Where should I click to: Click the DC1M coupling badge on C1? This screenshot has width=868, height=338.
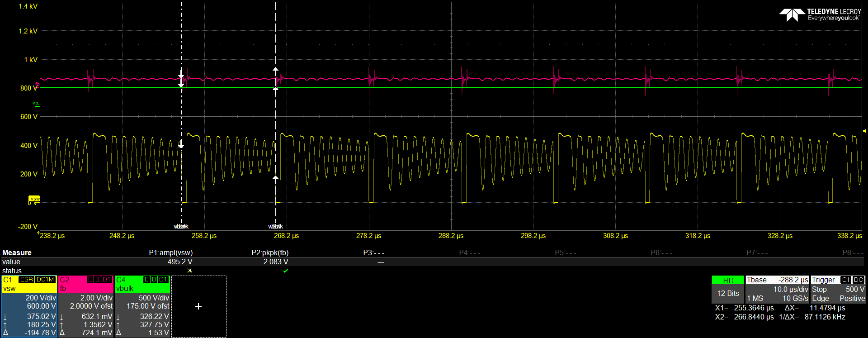(45, 280)
